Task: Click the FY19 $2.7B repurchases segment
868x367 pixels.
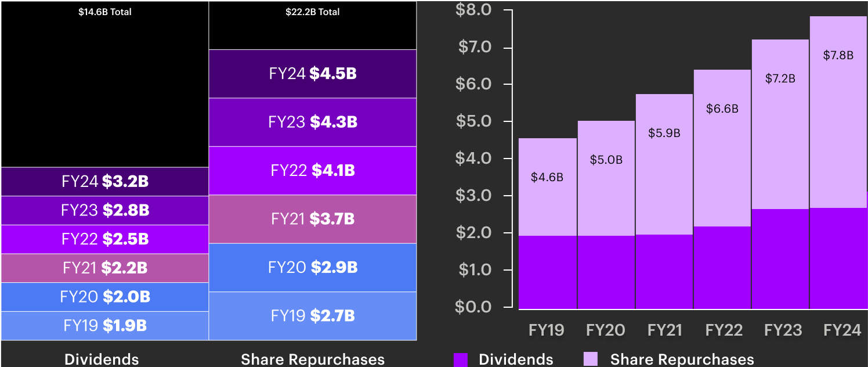Action: pos(313,316)
